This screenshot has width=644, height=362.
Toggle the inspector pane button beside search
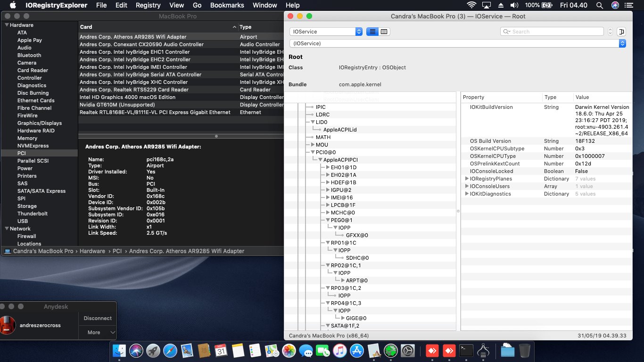(x=621, y=32)
